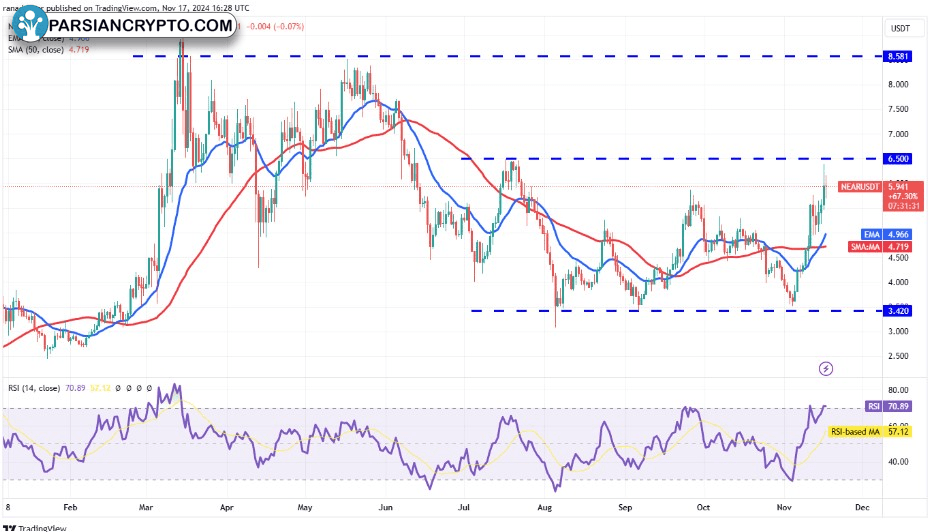Click the RSI-based MA 57.12 label

(x=870, y=432)
